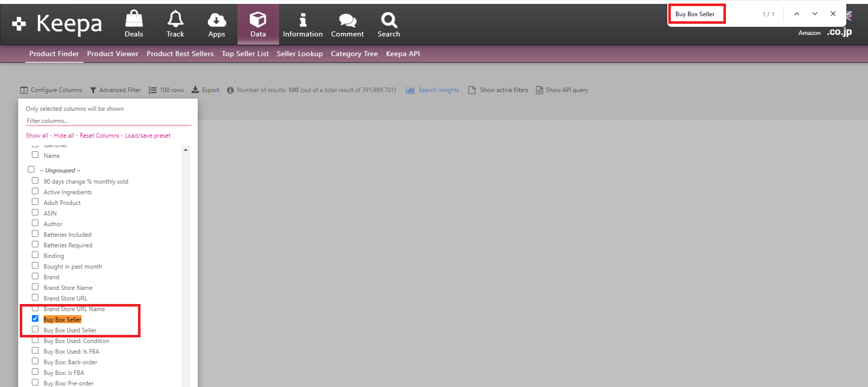Screen dimensions: 868x387
Task: Uncheck the Buy Box Seller checkbox
Action: tap(35, 319)
